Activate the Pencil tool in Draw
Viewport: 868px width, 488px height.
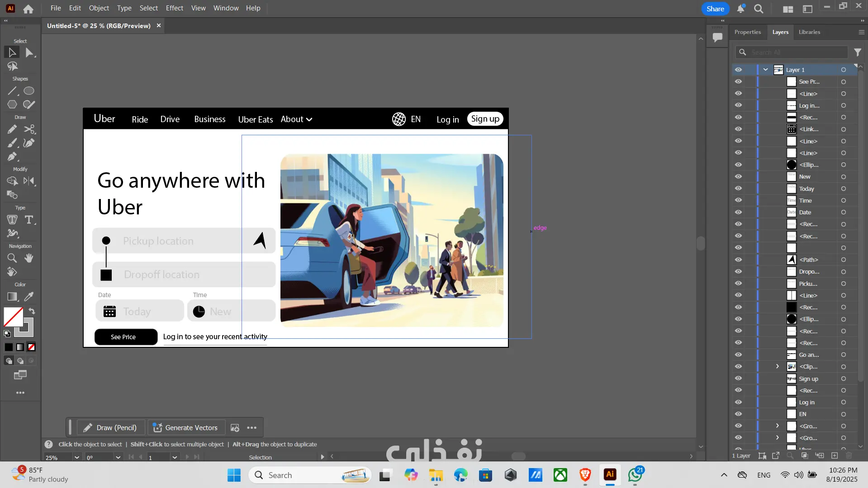[x=12, y=129]
